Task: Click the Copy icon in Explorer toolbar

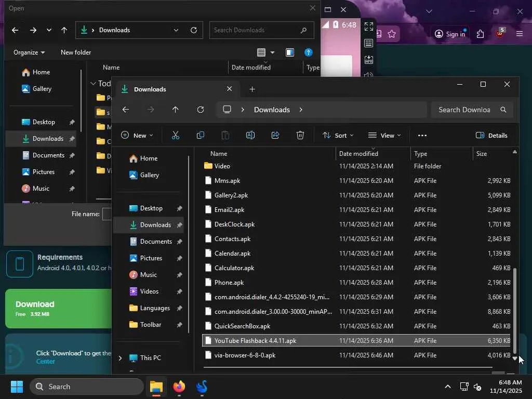Action: tap(200, 135)
